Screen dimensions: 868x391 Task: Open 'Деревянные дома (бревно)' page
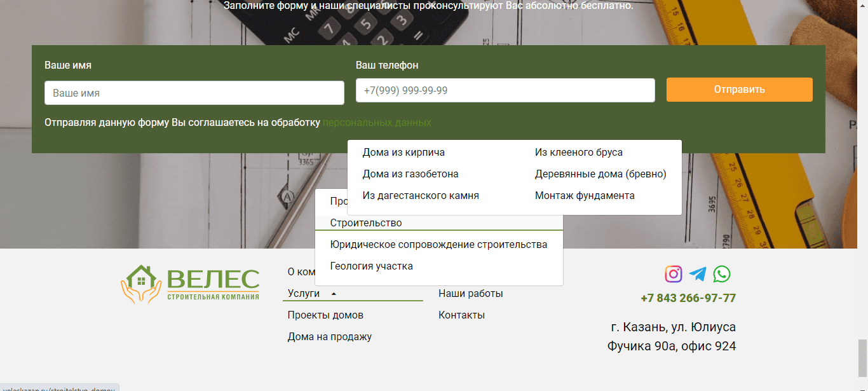(600, 174)
